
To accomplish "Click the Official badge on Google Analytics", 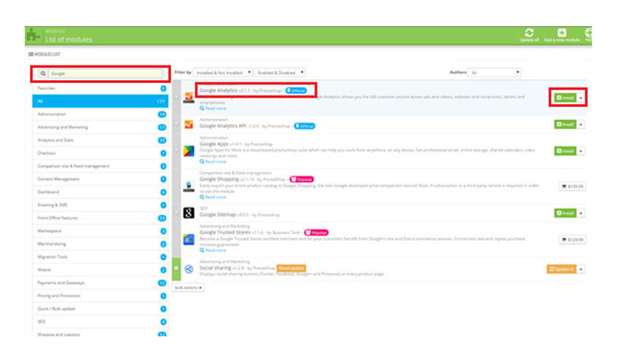I will coord(296,91).
